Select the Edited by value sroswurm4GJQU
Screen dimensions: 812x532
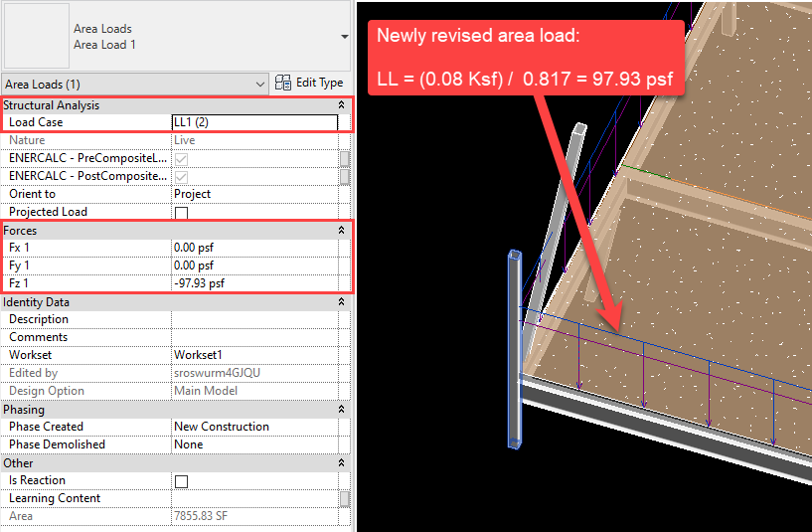[254, 373]
